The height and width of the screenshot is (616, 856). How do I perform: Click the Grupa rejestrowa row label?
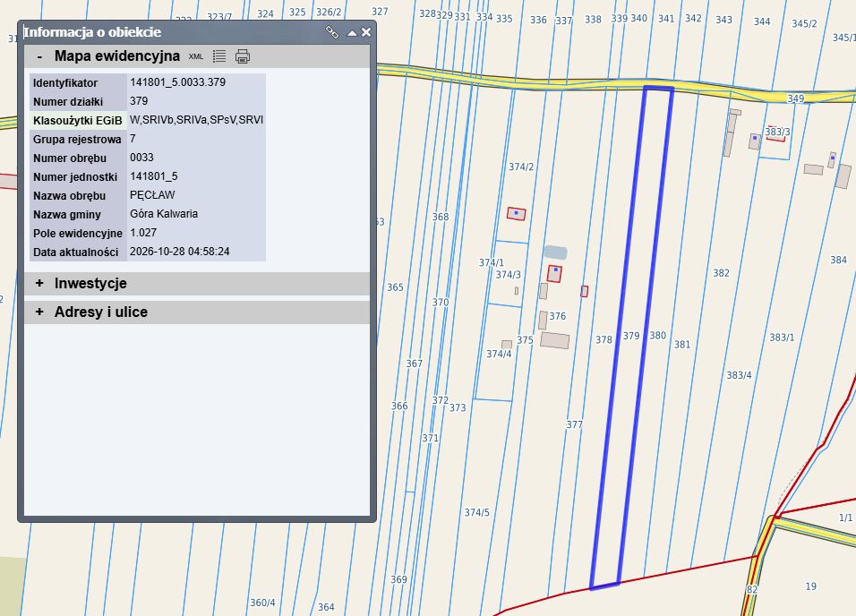point(77,140)
